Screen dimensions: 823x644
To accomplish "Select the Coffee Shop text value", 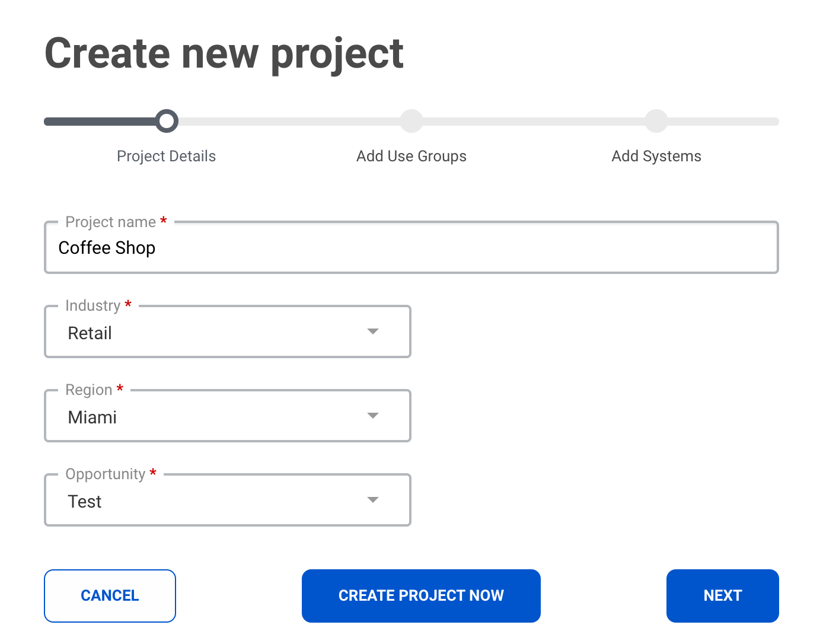I will pyautogui.click(x=107, y=247).
